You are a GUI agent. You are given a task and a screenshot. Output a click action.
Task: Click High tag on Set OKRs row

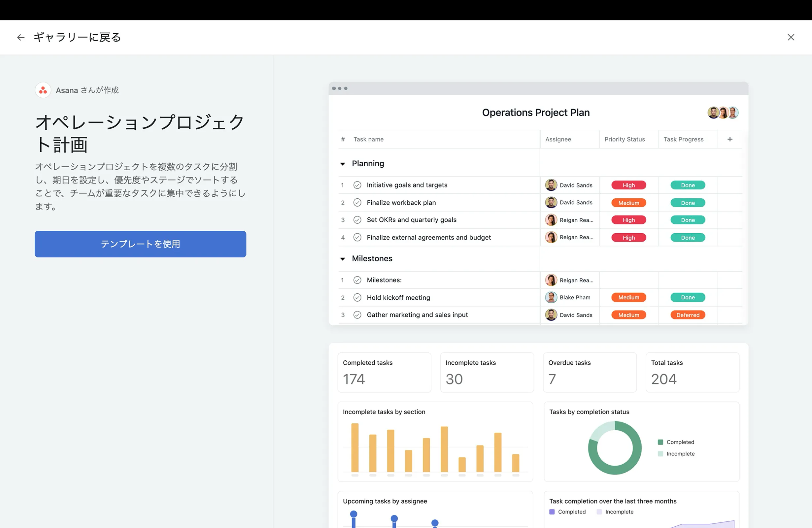[x=628, y=220]
